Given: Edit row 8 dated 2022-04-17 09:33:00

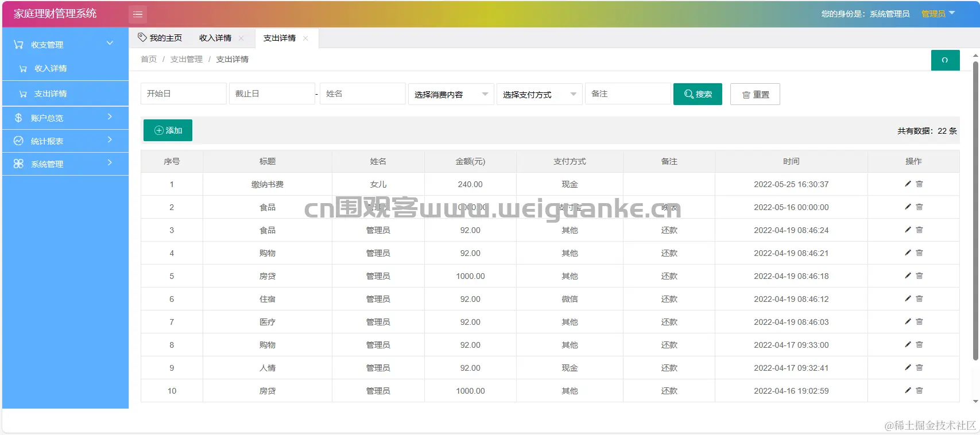Looking at the screenshot, I should point(908,344).
